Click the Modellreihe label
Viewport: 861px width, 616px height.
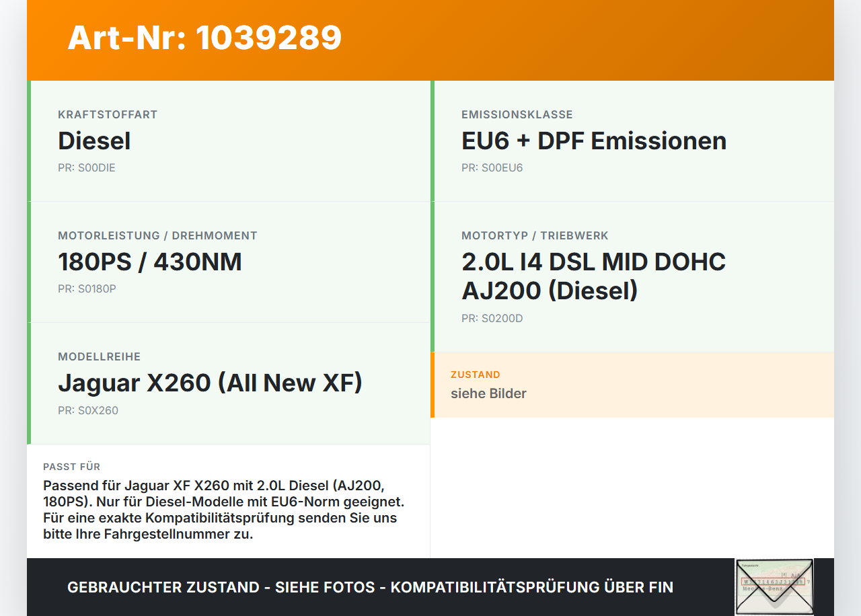(100, 356)
